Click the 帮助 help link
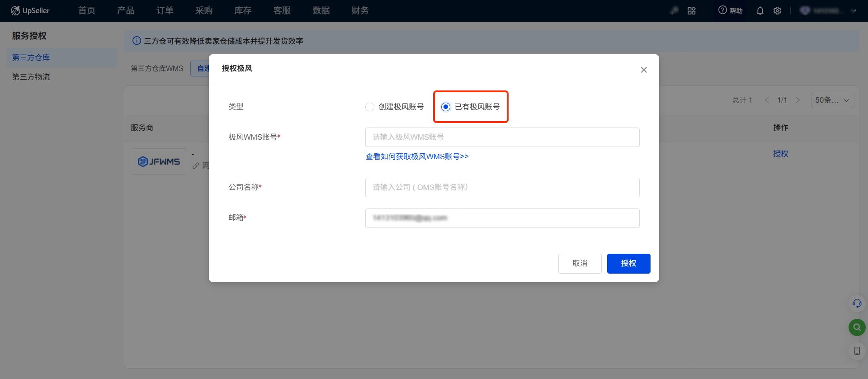 tap(736, 11)
